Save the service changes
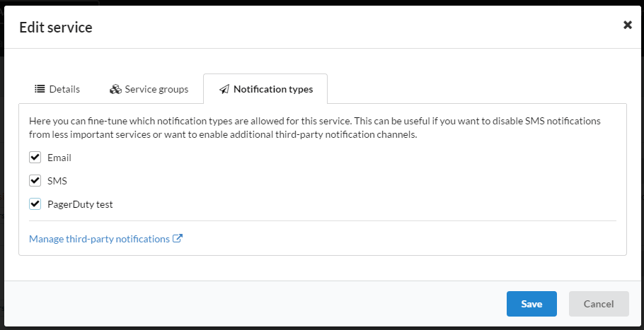644x330 pixels. click(x=531, y=304)
